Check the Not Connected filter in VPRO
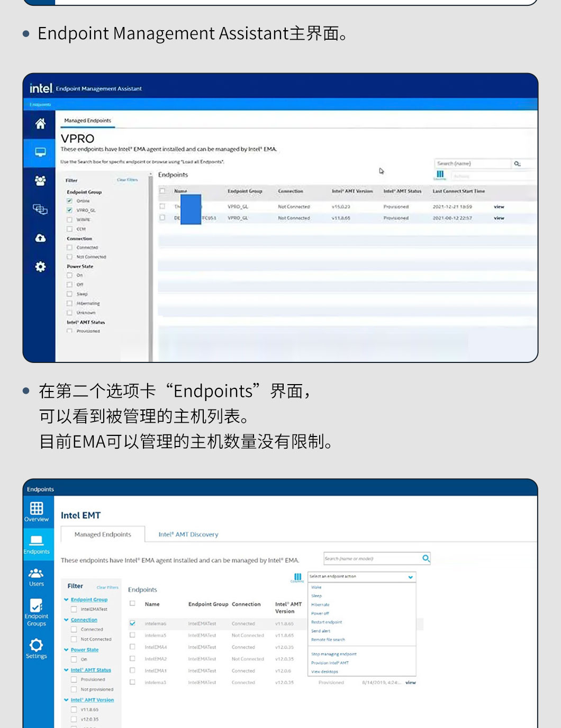Viewport: 561px width, 728px height. pyautogui.click(x=69, y=257)
